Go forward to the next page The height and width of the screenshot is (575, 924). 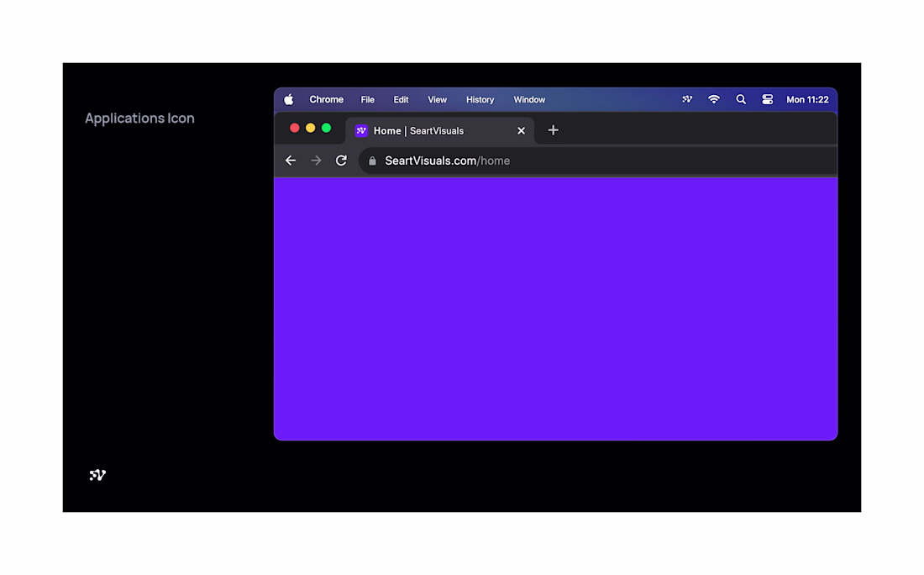pos(317,161)
